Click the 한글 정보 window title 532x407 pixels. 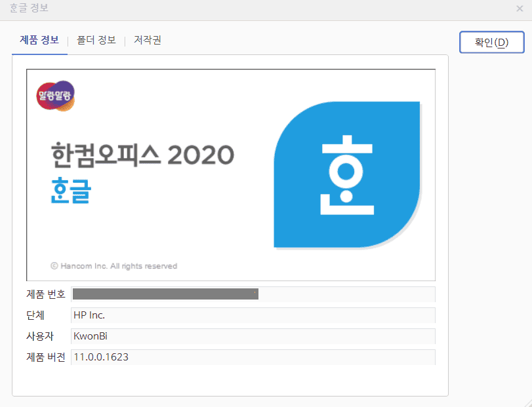pos(29,8)
